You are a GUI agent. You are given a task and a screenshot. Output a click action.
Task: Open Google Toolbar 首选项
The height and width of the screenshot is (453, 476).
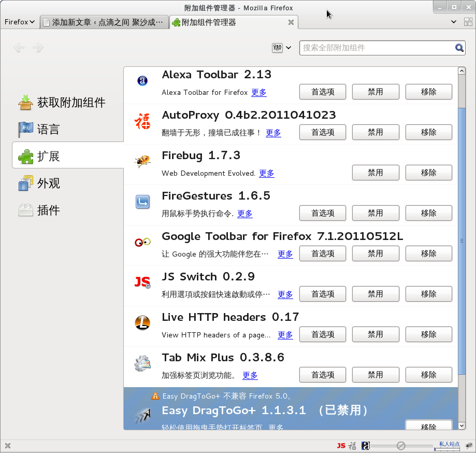322,253
